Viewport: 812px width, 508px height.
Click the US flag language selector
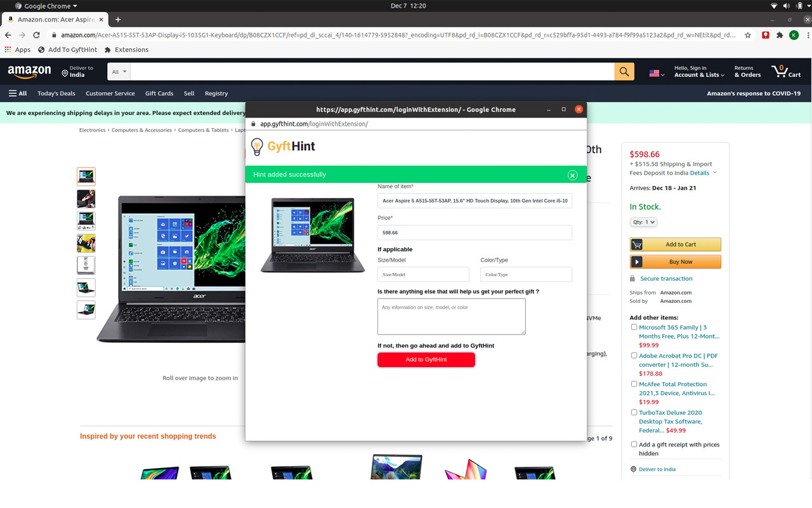[x=657, y=74]
